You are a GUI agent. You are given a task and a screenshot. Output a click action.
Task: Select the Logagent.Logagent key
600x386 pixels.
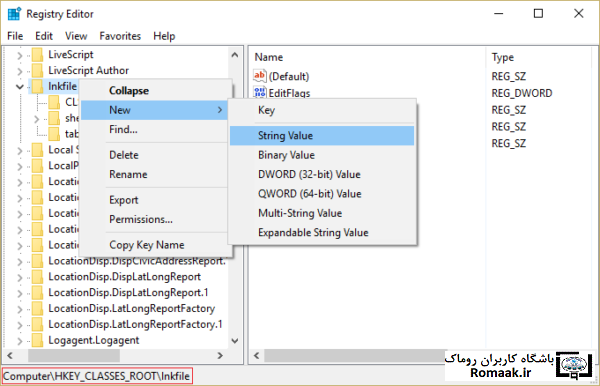pyautogui.click(x=94, y=340)
